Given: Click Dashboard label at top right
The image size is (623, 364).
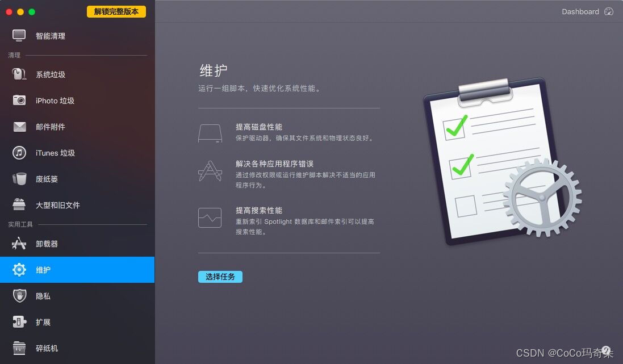Looking at the screenshot, I should (x=580, y=11).
